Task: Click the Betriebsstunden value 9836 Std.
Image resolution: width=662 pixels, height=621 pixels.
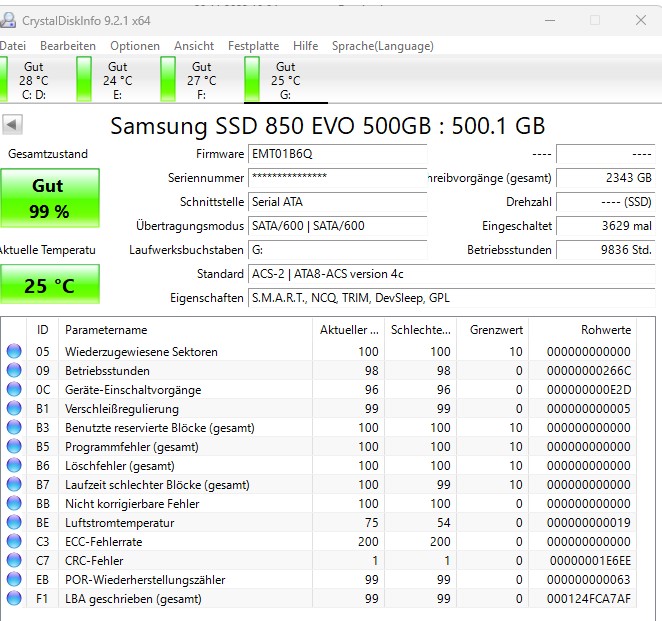Action: [x=606, y=250]
